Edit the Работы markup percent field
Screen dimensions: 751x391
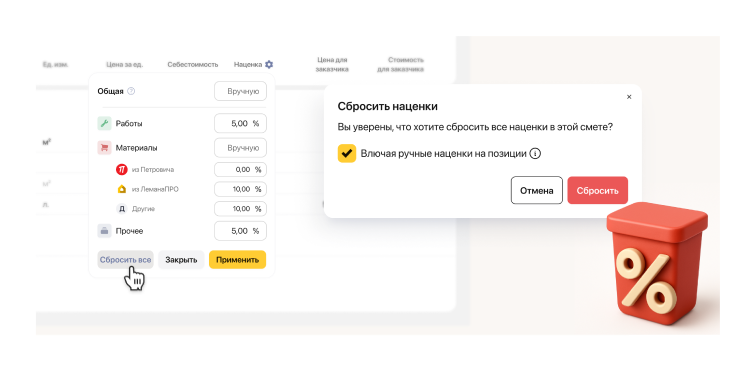(240, 123)
